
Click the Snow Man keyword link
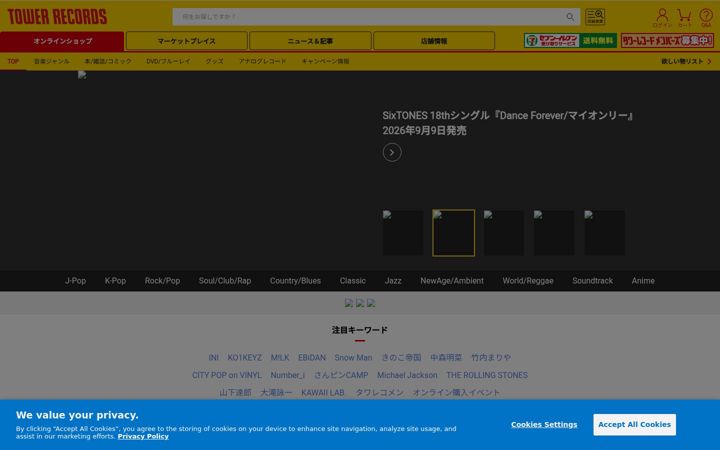pos(353,357)
